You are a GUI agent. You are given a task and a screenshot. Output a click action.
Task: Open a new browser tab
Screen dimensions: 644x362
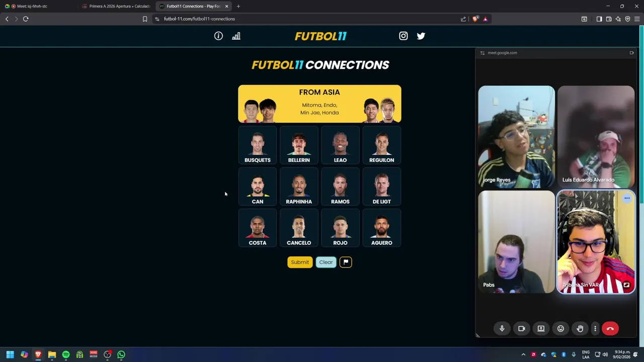coord(238,6)
